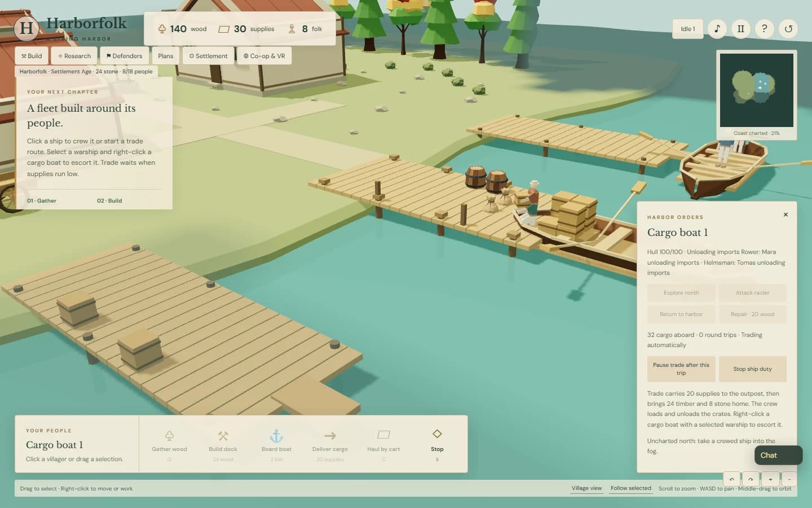812x508 pixels.
Task: Select the Deliver cargo arrow icon
Action: coord(330,436)
